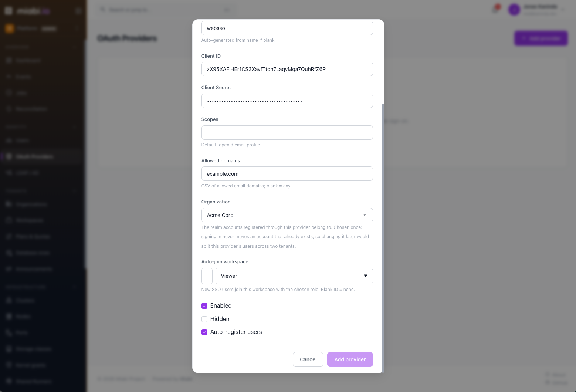Click the Client Secret password field
This screenshot has width=576, height=392.
click(287, 101)
